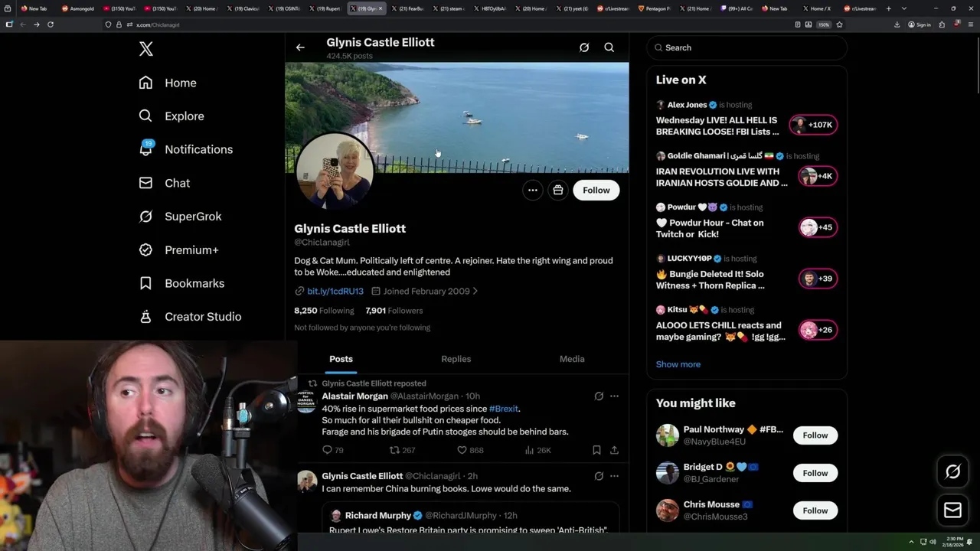Screen dimensions: 980x551
Task: Click Grok icon in profile header
Action: coord(584,47)
